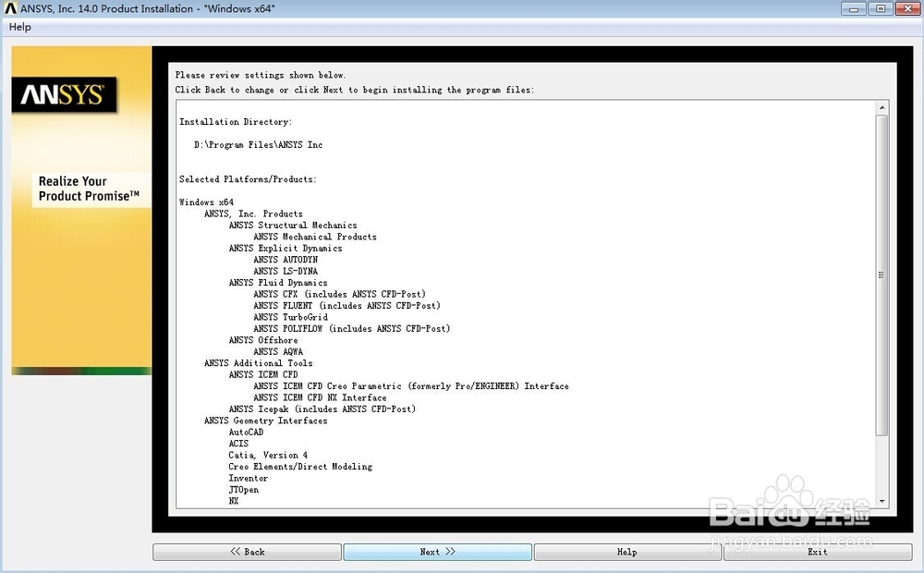This screenshot has width=924, height=573.
Task: Click 'Selected Platforms/Products:' text
Action: point(248,179)
